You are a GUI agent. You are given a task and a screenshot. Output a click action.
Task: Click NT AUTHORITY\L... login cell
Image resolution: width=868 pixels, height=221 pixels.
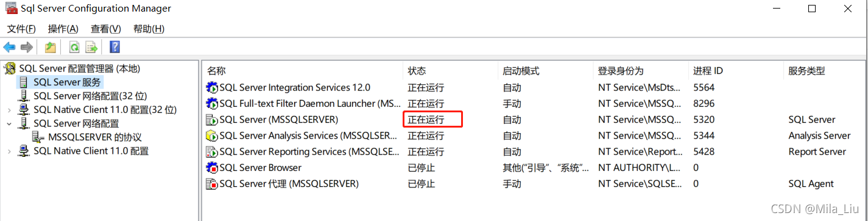[640, 167]
